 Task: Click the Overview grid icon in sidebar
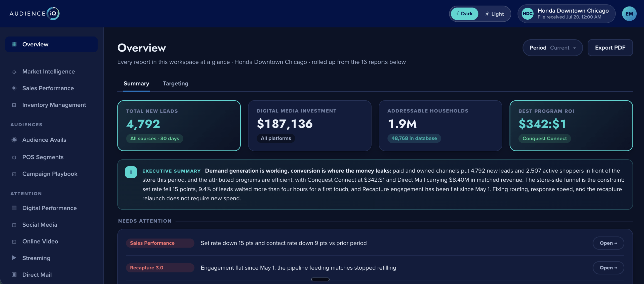pos(14,44)
